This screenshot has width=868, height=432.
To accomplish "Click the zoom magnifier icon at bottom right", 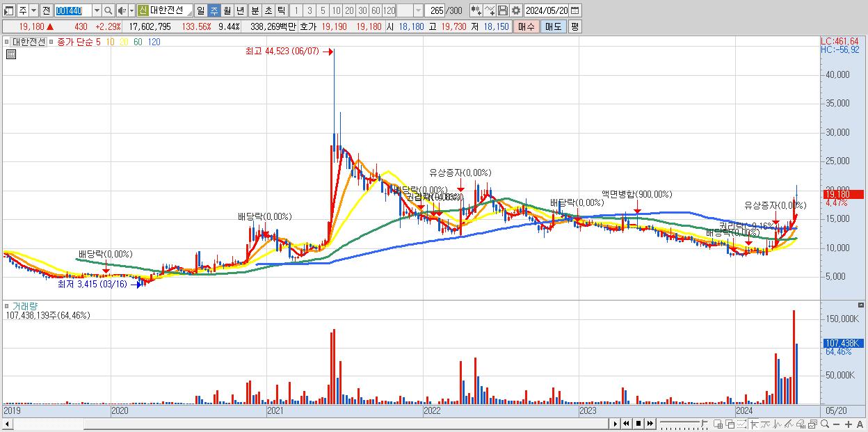I will tap(825, 424).
